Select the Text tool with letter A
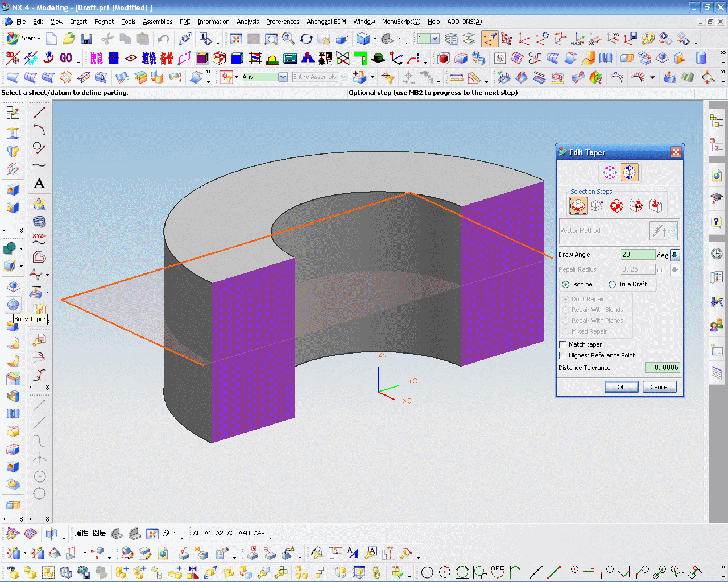Screen dimensions: 728x582 pos(39,183)
